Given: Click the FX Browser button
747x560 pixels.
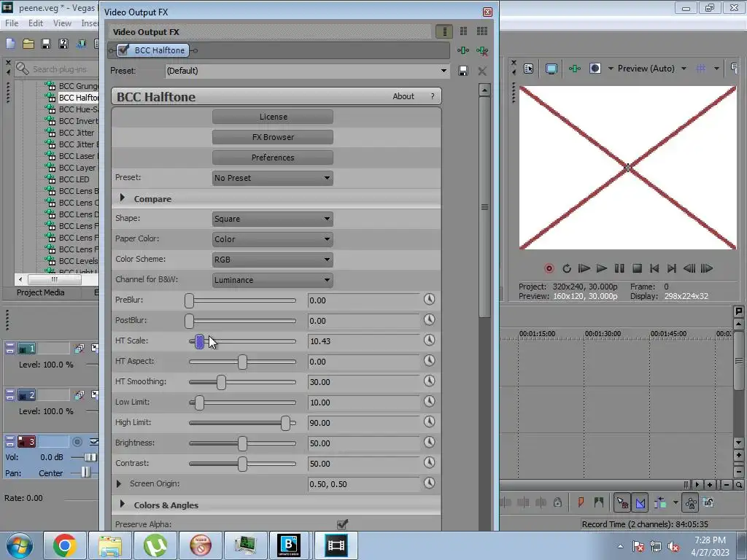Looking at the screenshot, I should coord(273,137).
